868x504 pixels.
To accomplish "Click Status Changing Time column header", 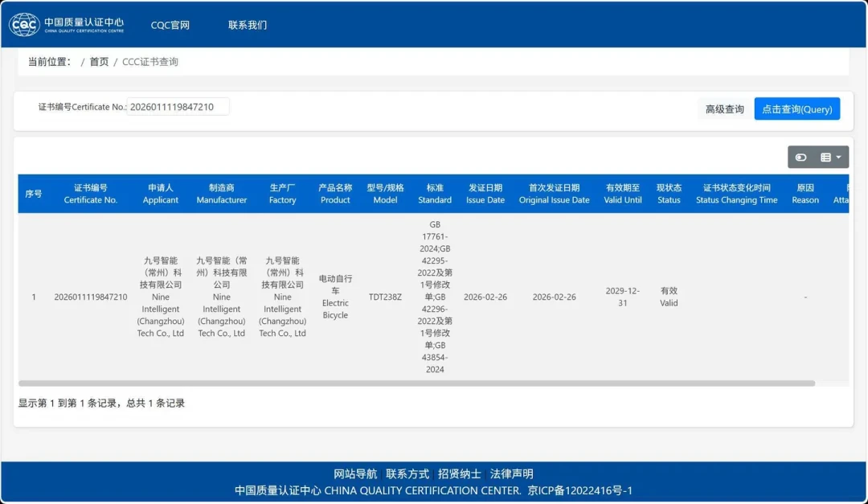I will pyautogui.click(x=736, y=194).
